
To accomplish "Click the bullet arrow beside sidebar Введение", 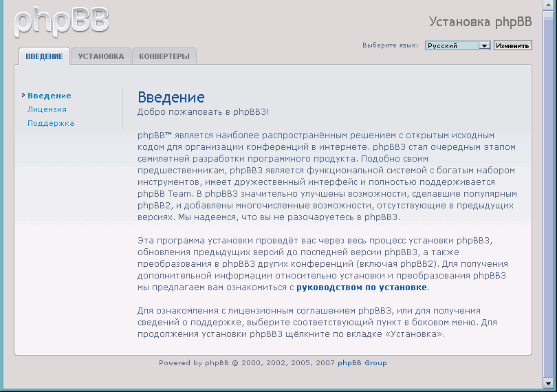I will click(x=23, y=96).
